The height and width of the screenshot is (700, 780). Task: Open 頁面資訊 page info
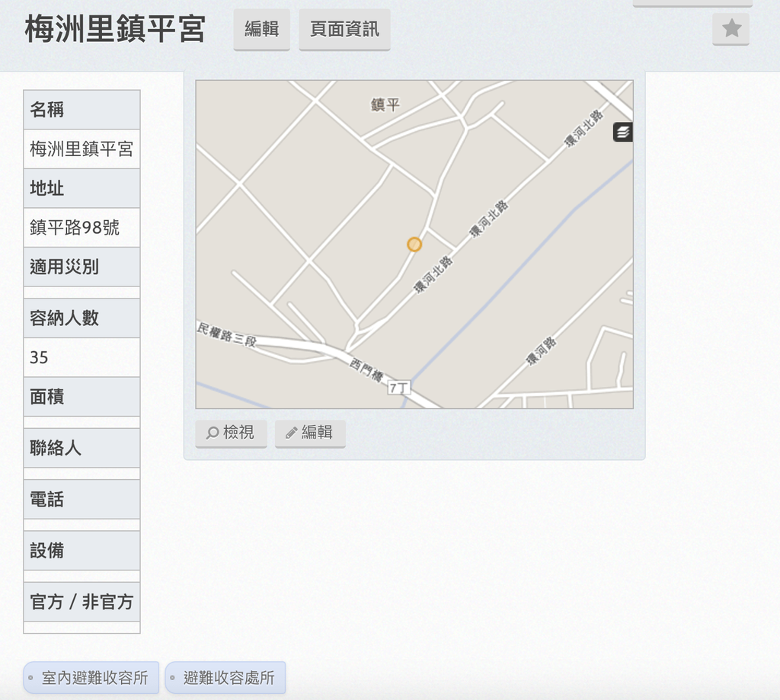pos(344,30)
